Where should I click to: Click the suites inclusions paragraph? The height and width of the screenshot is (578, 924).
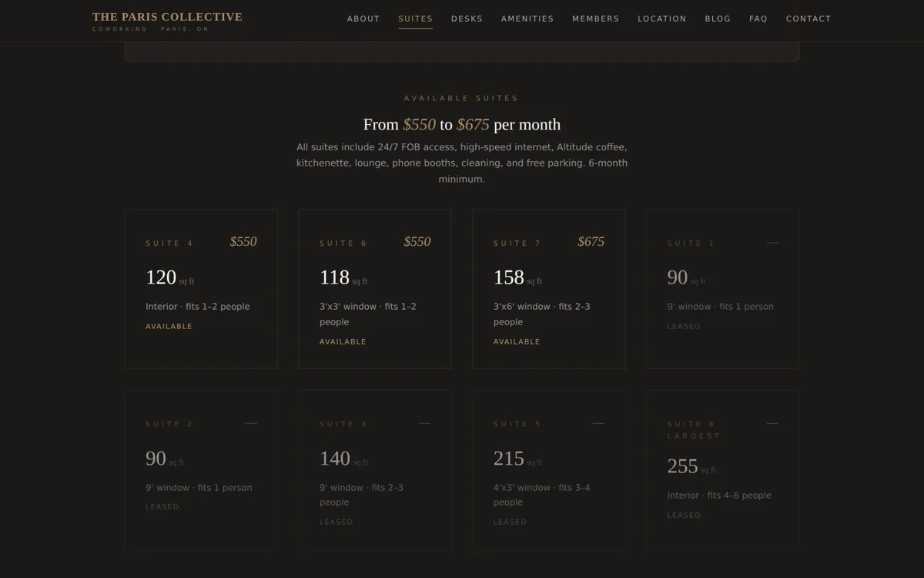(462, 163)
